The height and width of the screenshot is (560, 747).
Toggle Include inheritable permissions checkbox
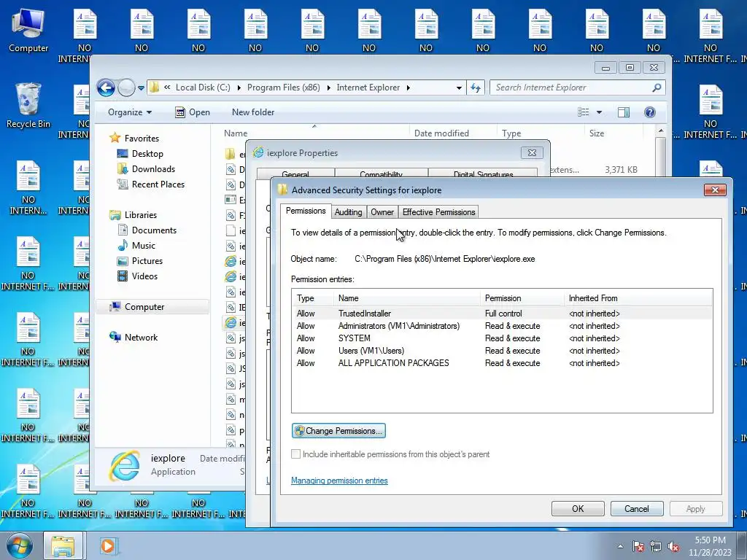pyautogui.click(x=296, y=454)
